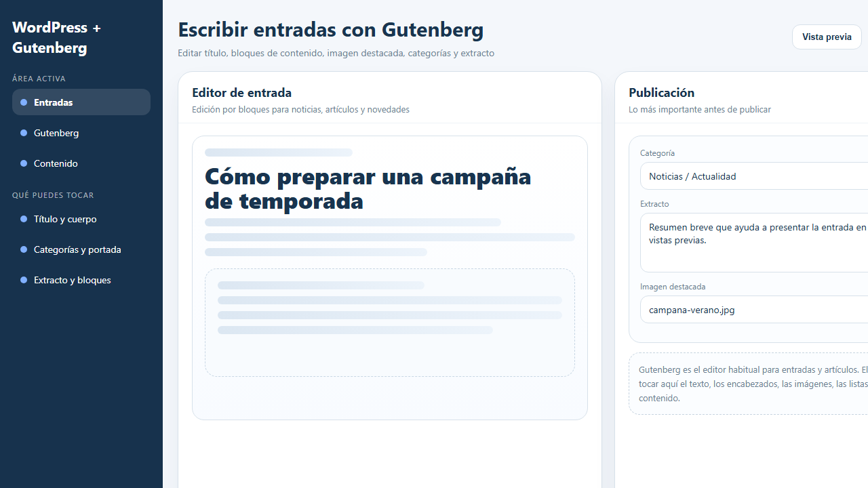Viewport: 868px width, 488px height.
Task: Open the Gutenberg section in the sidebar
Action: [x=56, y=133]
